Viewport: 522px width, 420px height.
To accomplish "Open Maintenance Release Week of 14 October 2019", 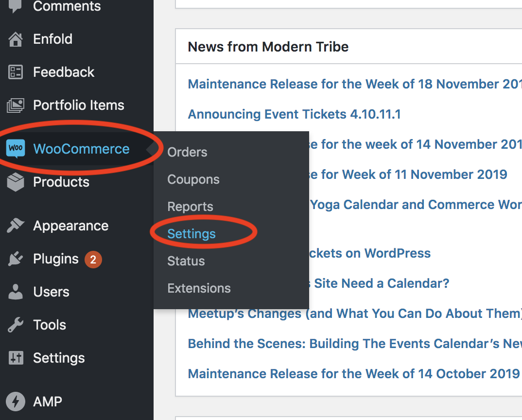I will [353, 374].
